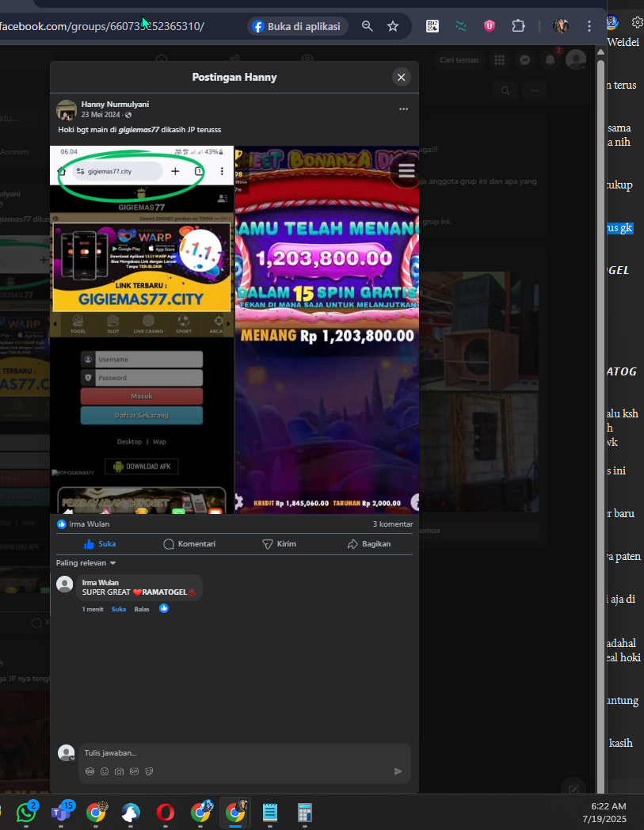Close the Postingan Hanny dialog
The image size is (644, 830).
coord(401,77)
